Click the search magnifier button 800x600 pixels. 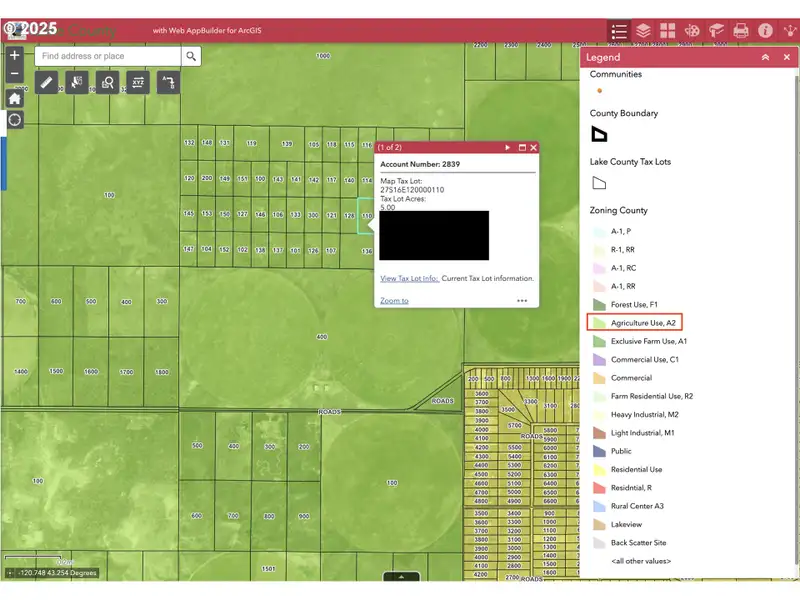point(190,56)
